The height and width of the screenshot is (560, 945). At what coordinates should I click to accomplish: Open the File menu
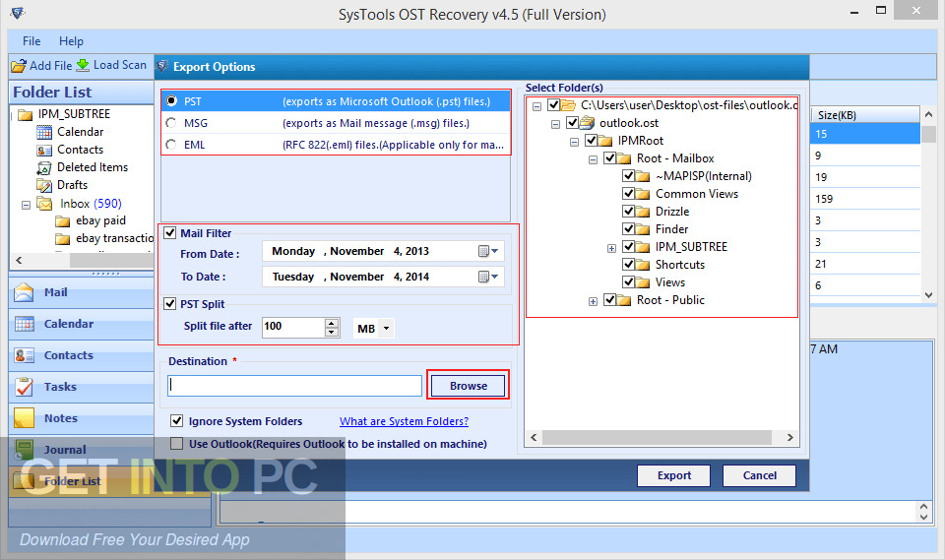31,41
